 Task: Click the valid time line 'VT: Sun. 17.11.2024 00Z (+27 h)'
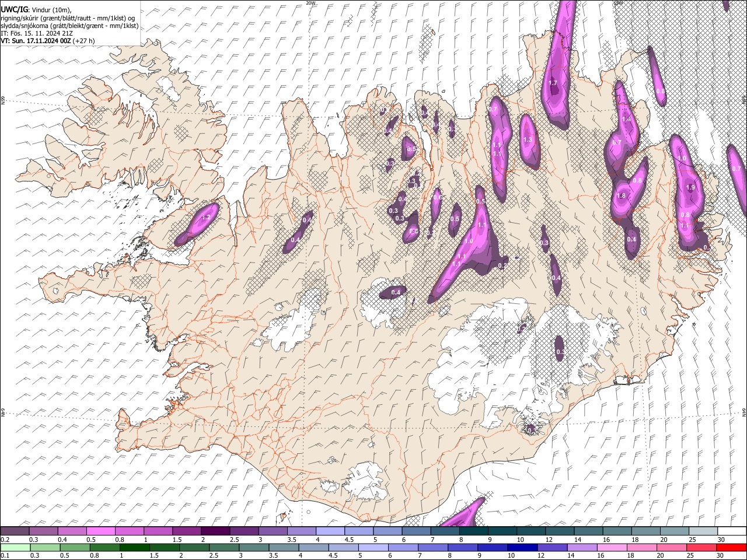47,41
